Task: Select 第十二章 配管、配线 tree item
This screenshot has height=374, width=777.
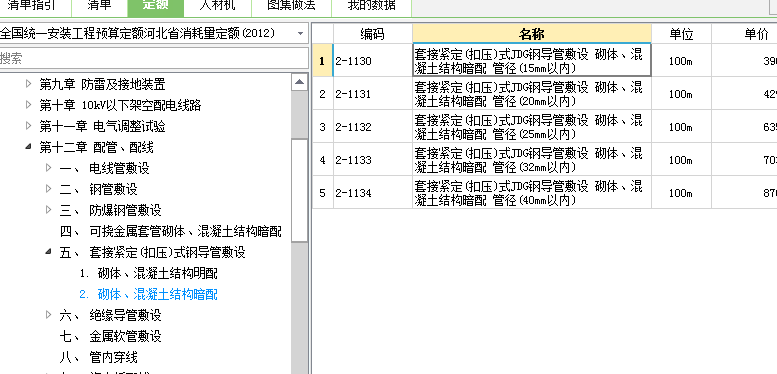Action: click(x=96, y=147)
